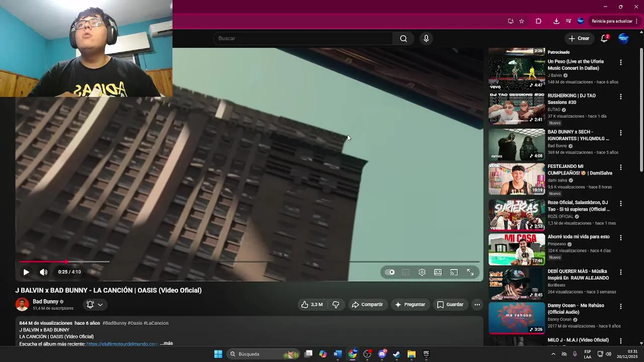Open BAD BUNNY x SECH IGNORANTES title
The height and width of the screenshot is (362, 644).
click(579, 135)
